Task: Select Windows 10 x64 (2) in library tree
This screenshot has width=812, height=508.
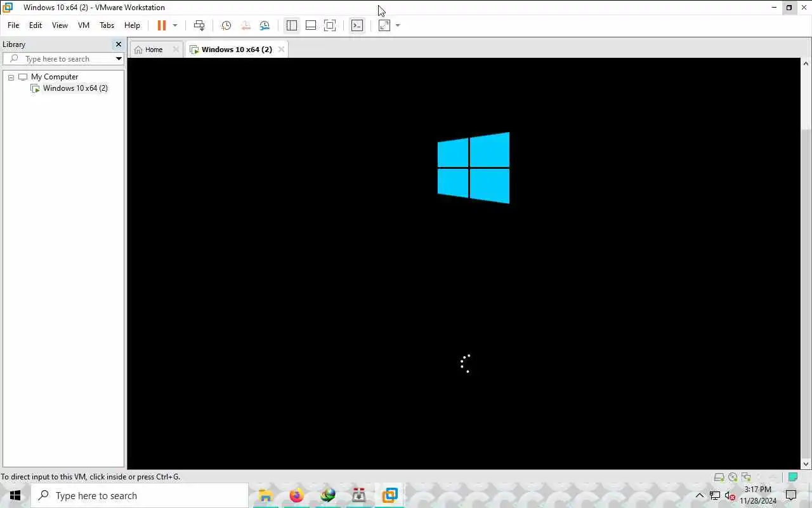Action: [75, 88]
